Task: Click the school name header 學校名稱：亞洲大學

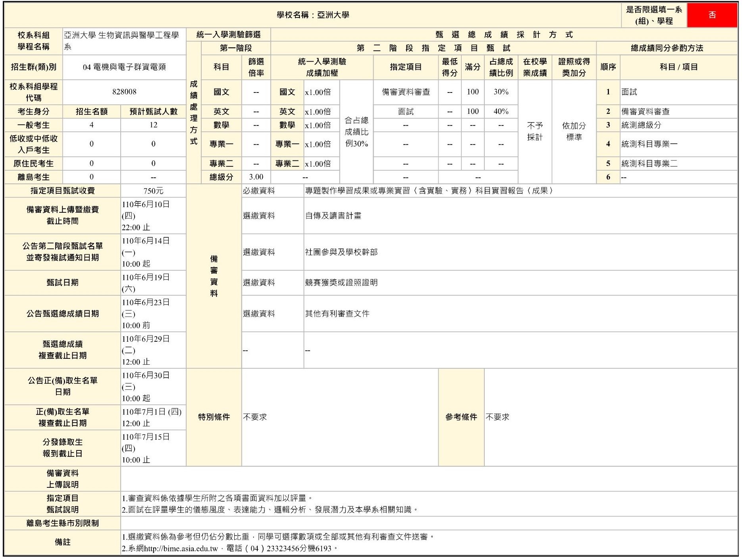Action: click(x=313, y=15)
